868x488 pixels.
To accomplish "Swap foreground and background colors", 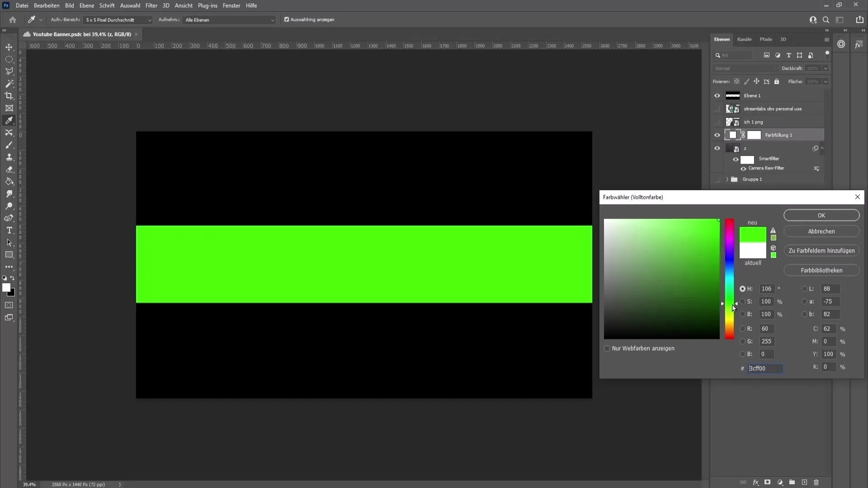I will click(13, 278).
